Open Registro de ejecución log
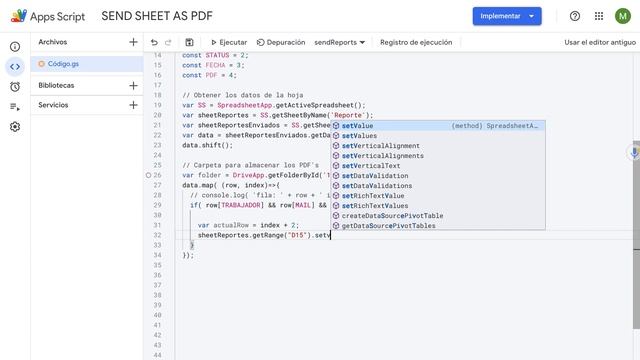This screenshot has height=360, width=640. tap(416, 42)
